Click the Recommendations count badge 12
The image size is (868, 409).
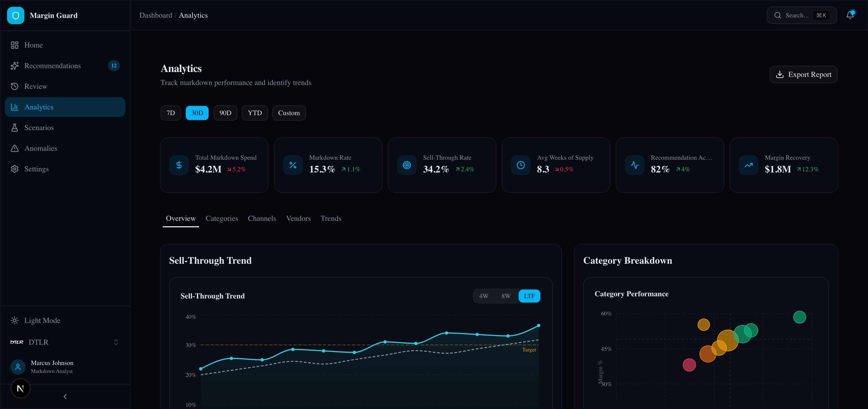click(114, 66)
